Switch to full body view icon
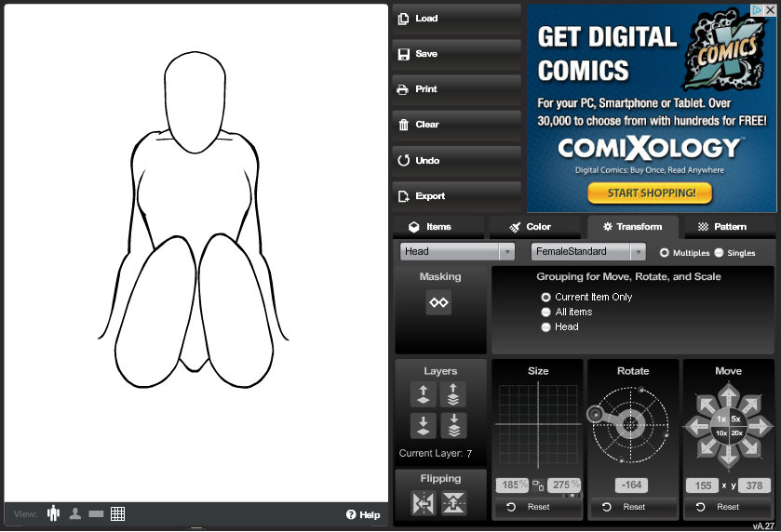The width and height of the screenshot is (781, 532). [53, 513]
